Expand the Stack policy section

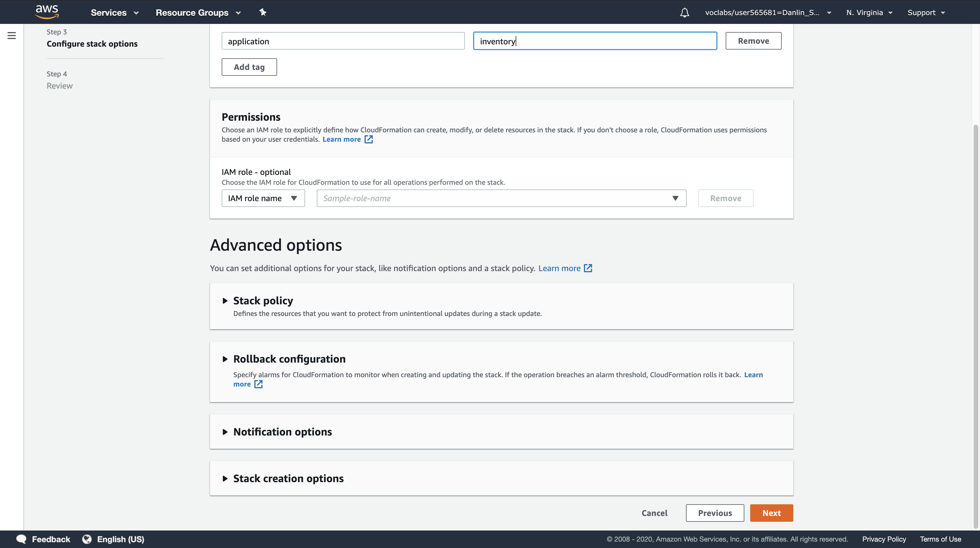[225, 301]
